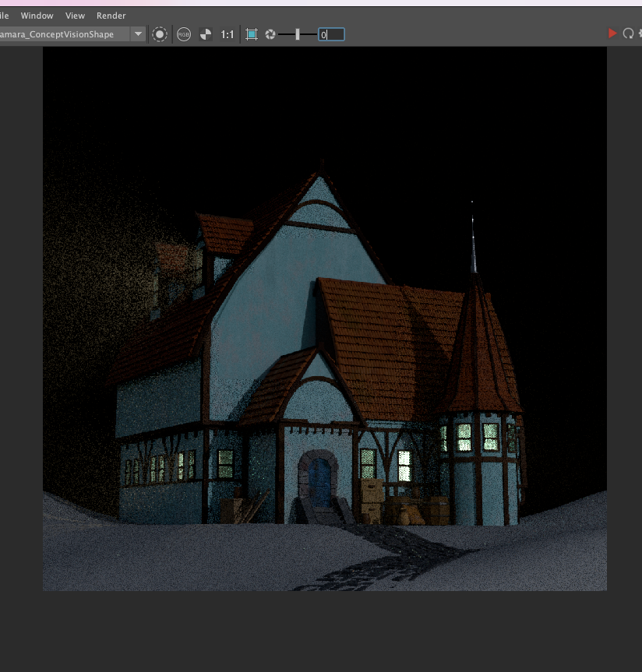Open the Window menu
Screen dimensions: 642x672
tap(37, 16)
